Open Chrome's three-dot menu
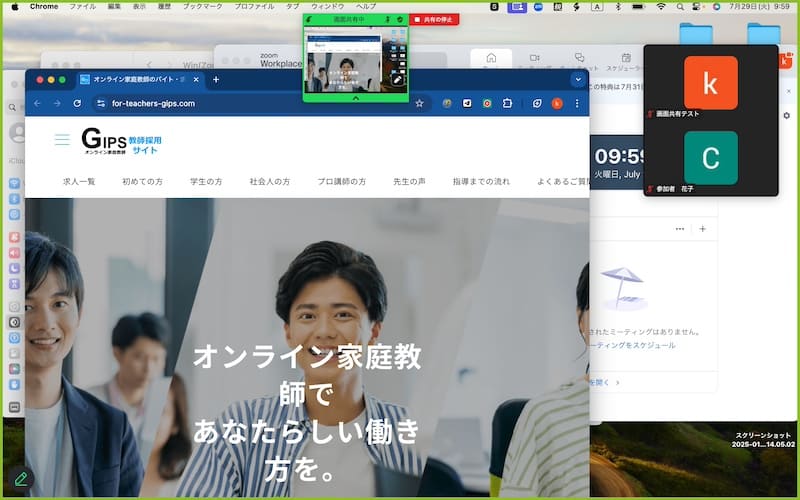The image size is (800, 500). tap(576, 103)
